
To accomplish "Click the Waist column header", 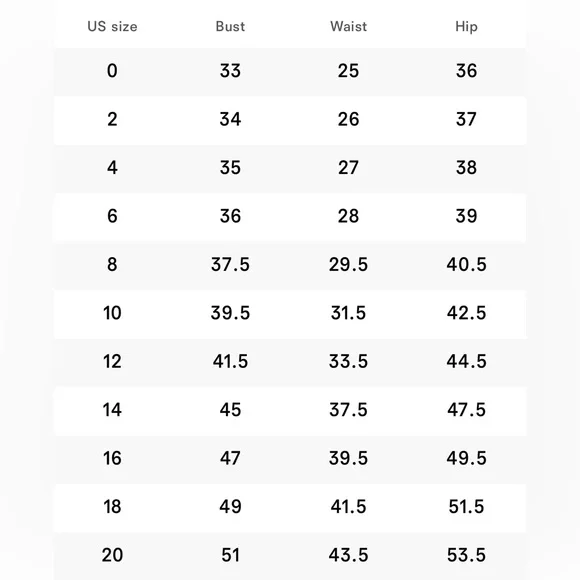I will (348, 27).
